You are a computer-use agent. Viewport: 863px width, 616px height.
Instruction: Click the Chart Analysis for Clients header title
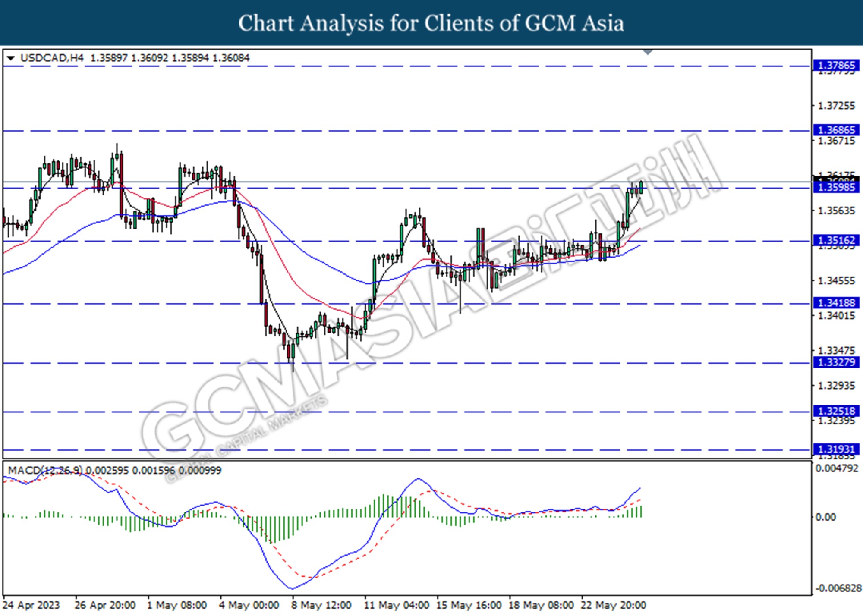(431, 23)
